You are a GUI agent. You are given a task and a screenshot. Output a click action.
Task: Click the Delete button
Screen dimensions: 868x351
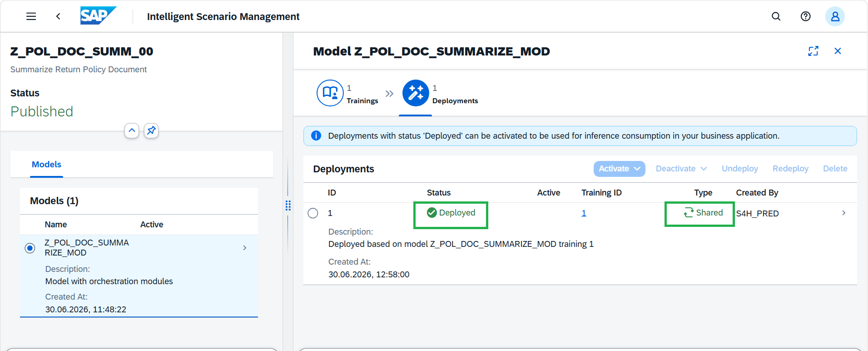835,169
